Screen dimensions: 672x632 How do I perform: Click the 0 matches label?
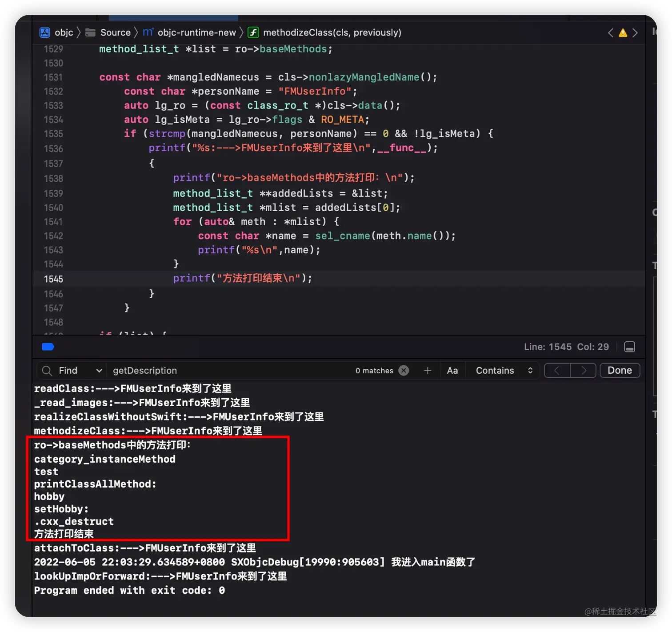click(374, 371)
